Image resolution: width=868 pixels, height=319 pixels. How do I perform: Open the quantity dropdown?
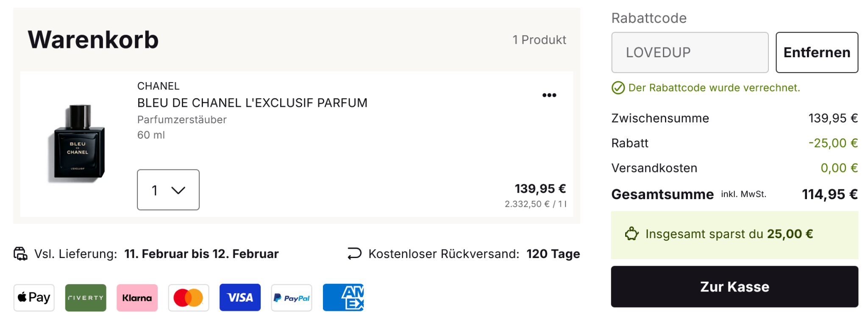coord(168,190)
